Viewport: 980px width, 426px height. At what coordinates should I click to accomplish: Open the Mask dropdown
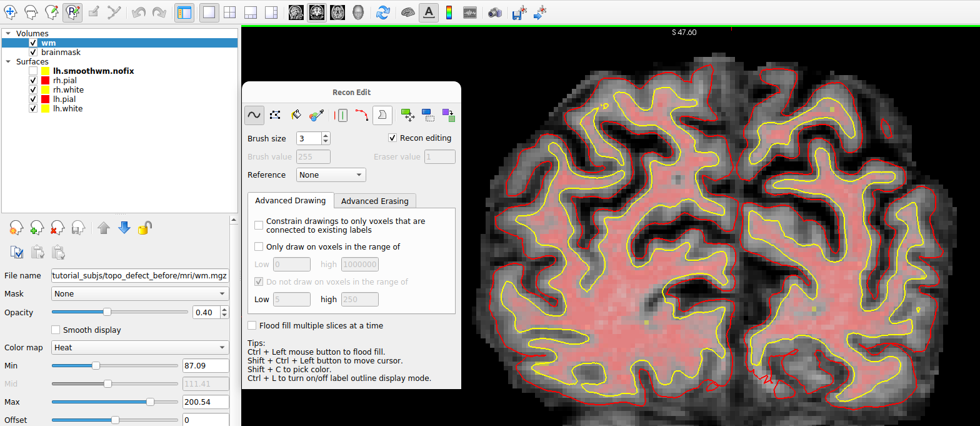click(x=140, y=293)
